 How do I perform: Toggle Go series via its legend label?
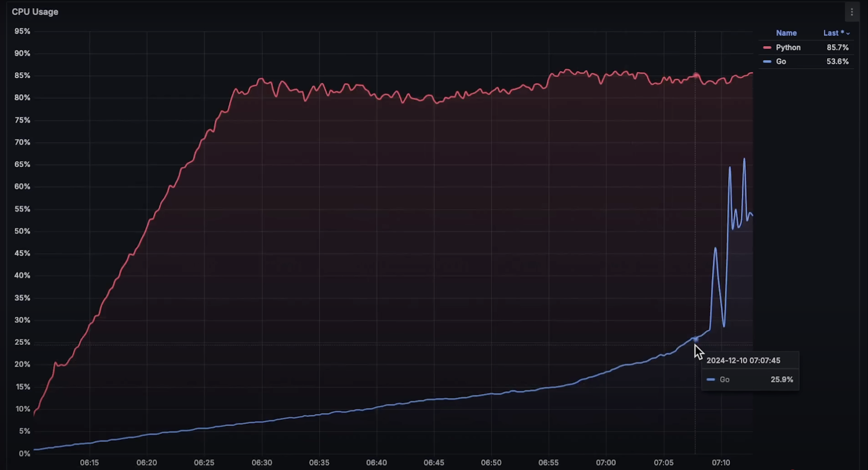pyautogui.click(x=781, y=61)
